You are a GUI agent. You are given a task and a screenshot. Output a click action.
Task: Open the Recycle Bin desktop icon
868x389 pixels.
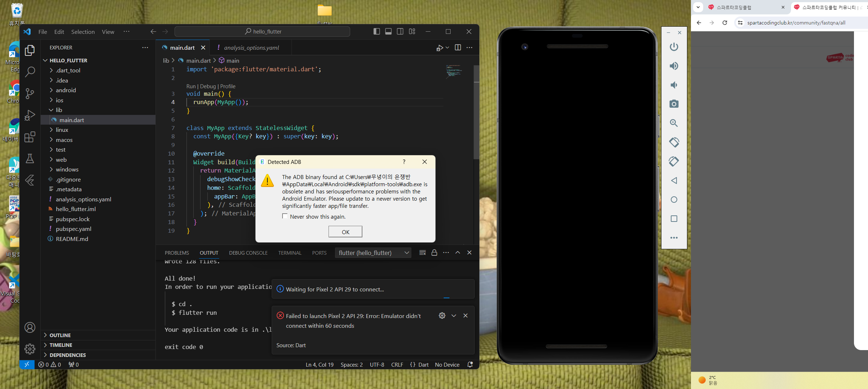coord(17,14)
